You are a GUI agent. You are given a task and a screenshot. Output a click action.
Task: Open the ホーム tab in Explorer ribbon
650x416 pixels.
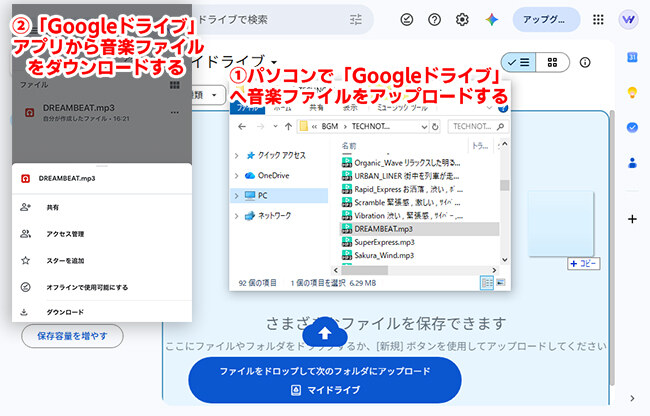[282, 108]
